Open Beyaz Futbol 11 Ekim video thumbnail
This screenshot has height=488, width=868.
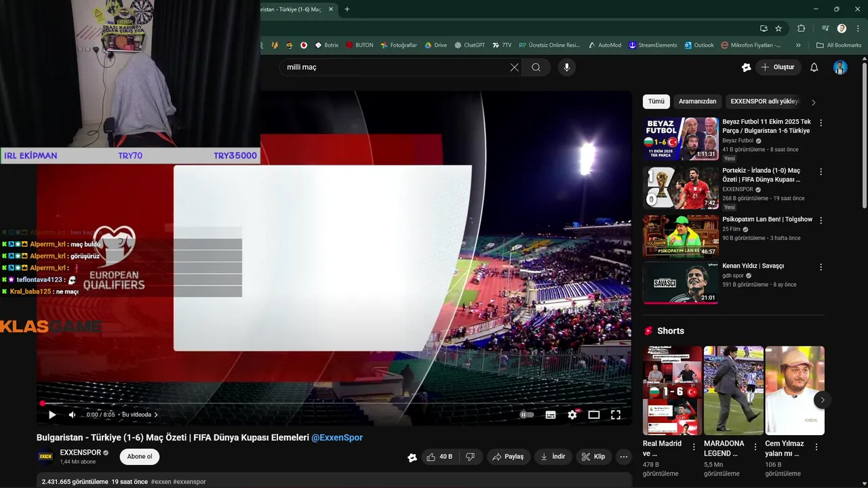[680, 138]
